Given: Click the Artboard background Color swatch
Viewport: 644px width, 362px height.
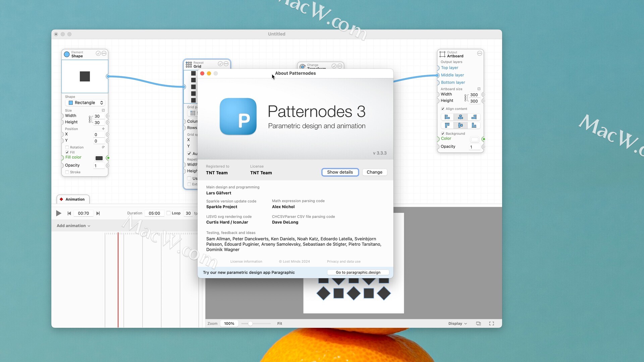Looking at the screenshot, I should [x=475, y=139].
